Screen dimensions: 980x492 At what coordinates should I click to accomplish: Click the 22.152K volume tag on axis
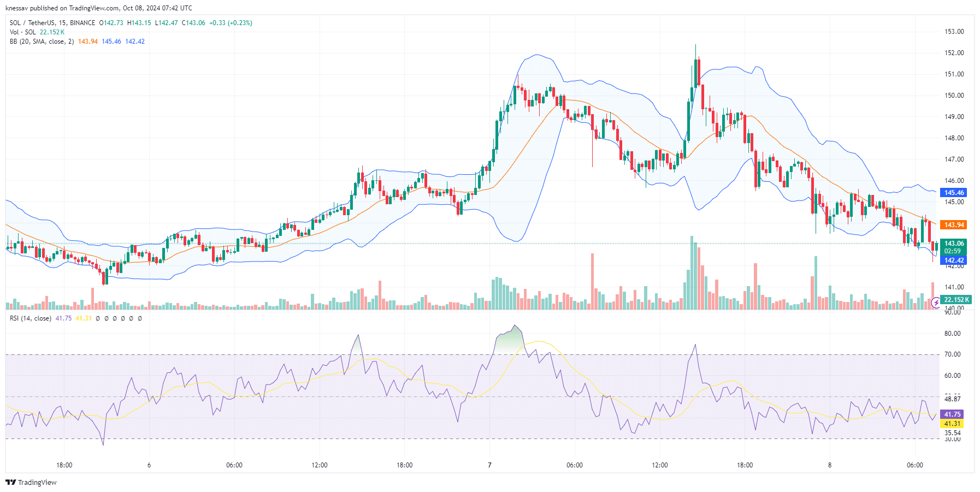click(956, 300)
